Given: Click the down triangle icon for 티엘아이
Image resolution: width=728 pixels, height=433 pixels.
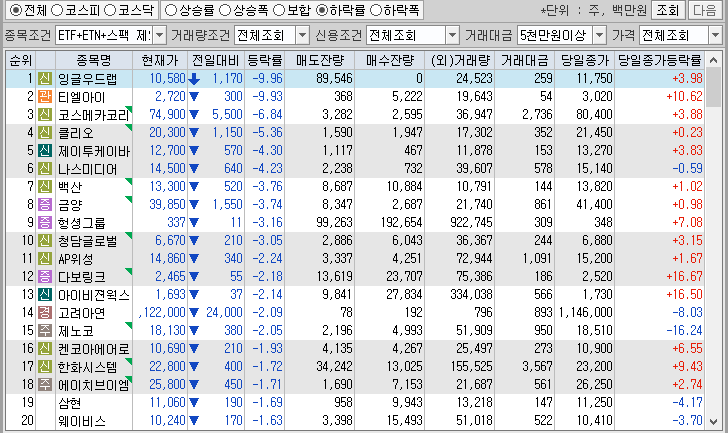Looking at the screenshot, I should tap(194, 97).
